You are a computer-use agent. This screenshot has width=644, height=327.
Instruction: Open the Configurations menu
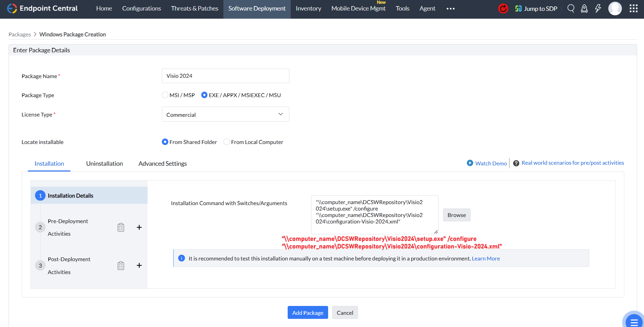click(x=141, y=8)
